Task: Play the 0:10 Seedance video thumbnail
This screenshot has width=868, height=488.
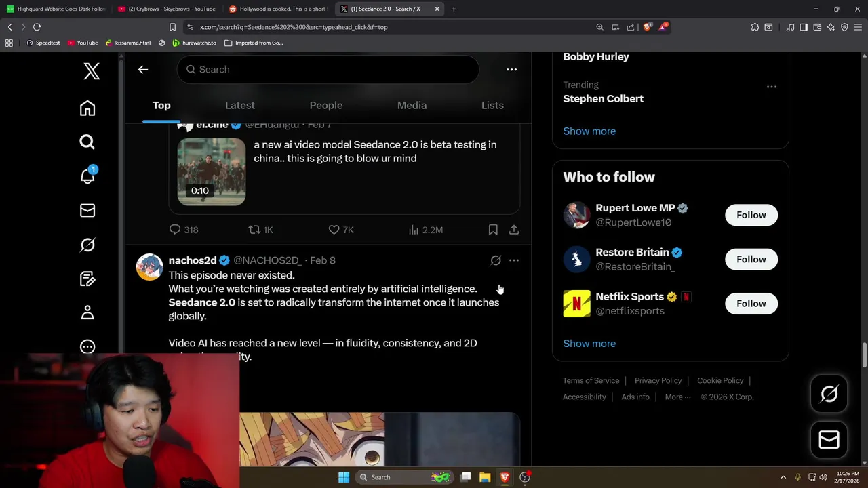Action: tap(212, 171)
